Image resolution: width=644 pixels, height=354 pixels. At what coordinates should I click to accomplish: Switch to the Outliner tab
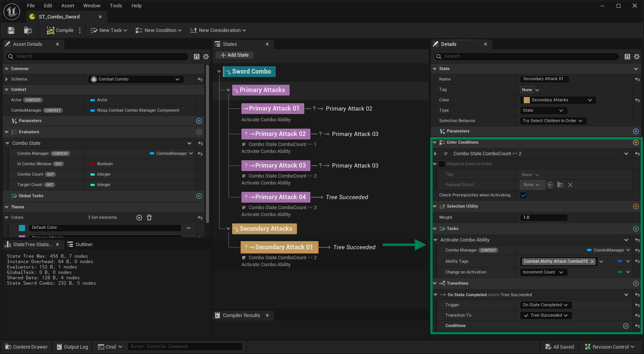click(x=80, y=245)
